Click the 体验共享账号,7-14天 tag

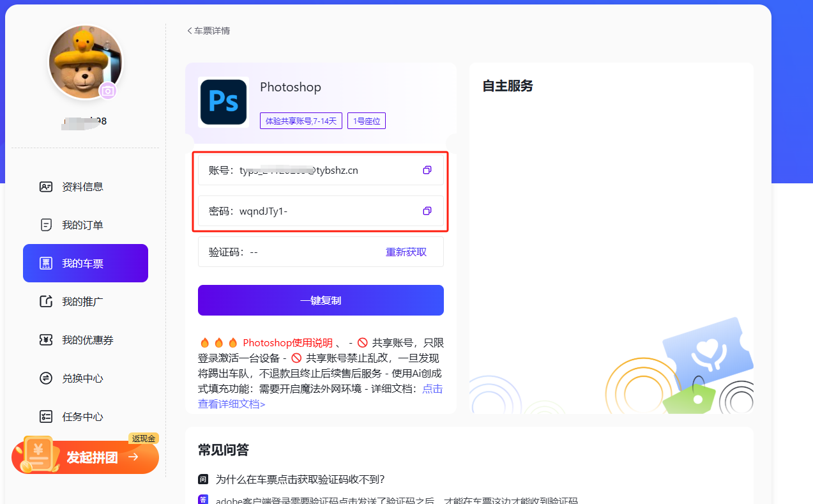click(301, 121)
